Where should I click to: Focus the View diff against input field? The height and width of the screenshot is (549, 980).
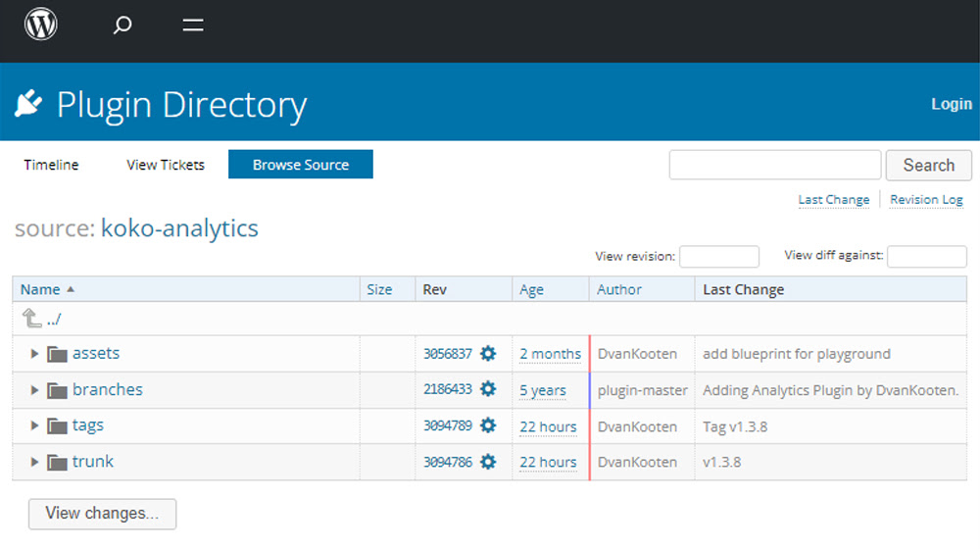927,257
